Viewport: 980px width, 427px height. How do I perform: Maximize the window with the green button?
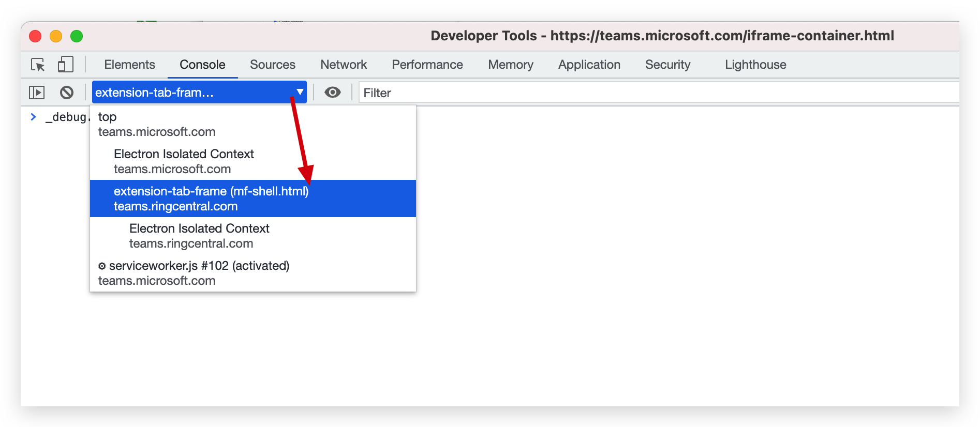coord(77,36)
